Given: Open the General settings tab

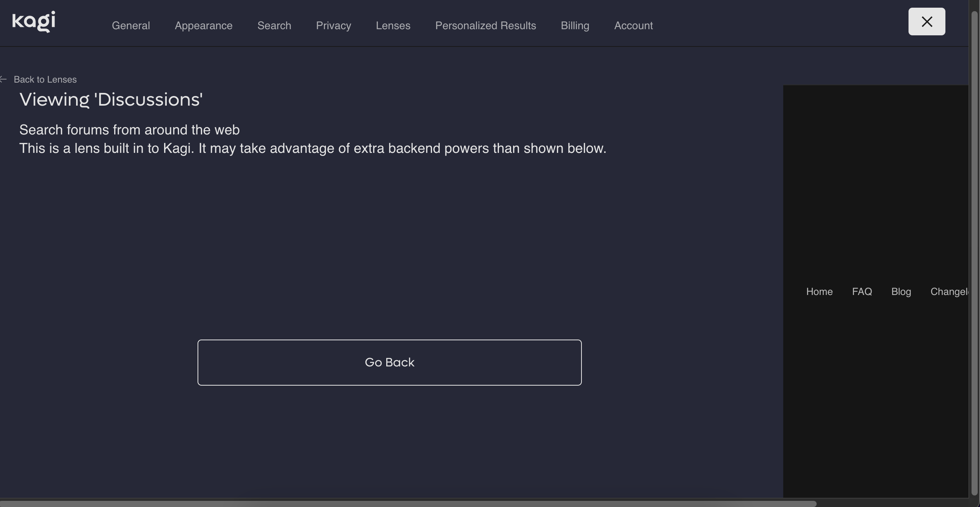Looking at the screenshot, I should pos(131,26).
